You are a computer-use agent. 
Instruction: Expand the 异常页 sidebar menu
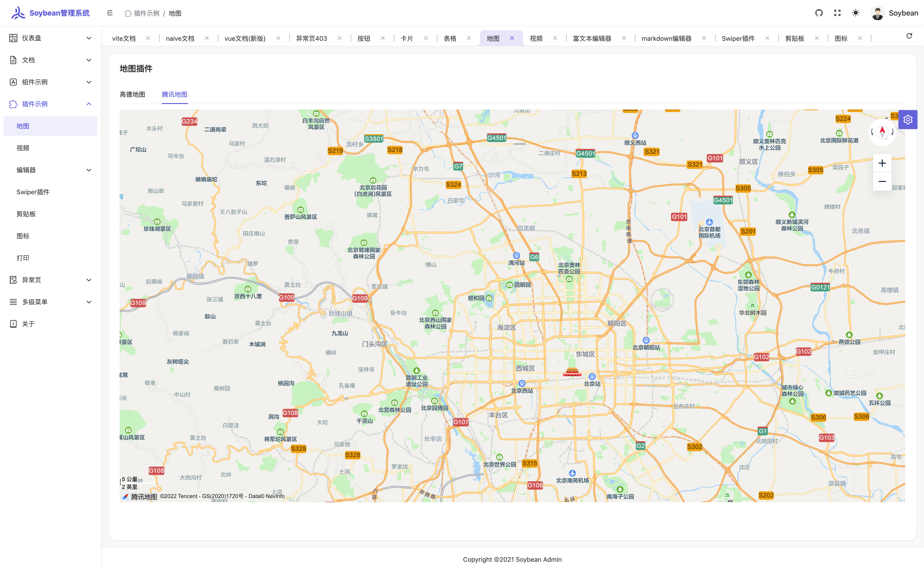[x=50, y=280]
